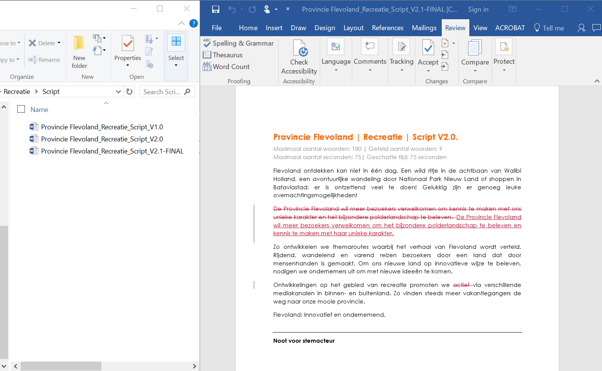Select Provincie Flevoland_Recreatie_Script_V2.0 file
The height and width of the screenshot is (371, 602).
96,139
